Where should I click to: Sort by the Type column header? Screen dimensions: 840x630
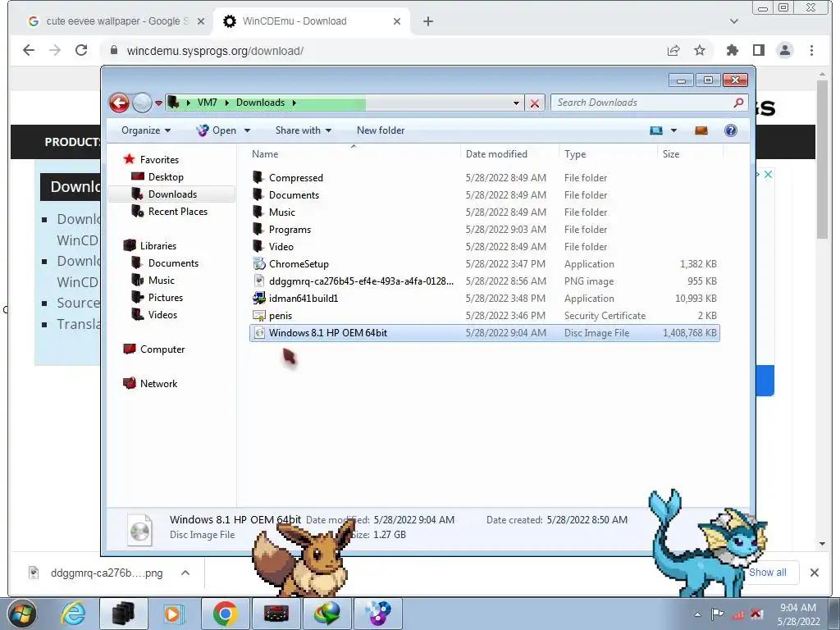608,153
